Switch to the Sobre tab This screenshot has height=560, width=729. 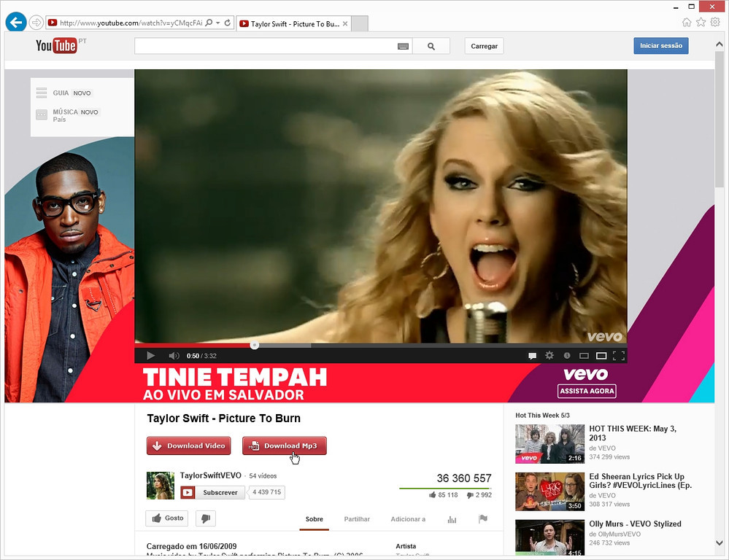click(x=314, y=519)
